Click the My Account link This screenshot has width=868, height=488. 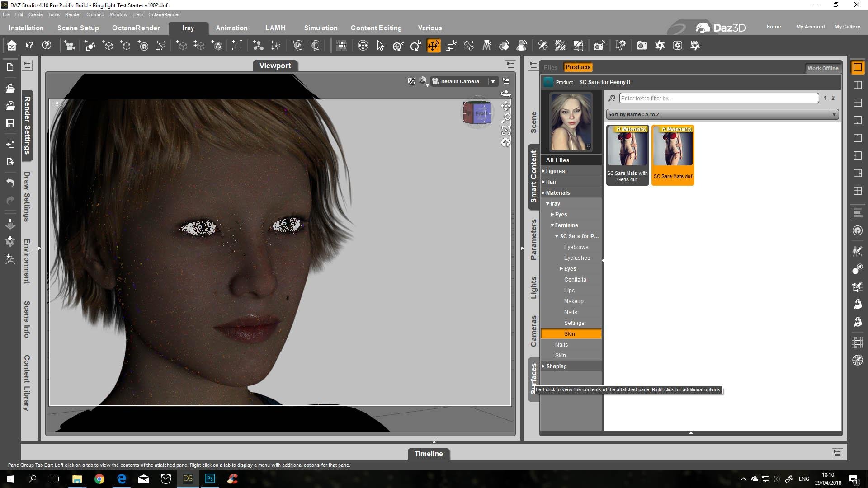coord(810,27)
